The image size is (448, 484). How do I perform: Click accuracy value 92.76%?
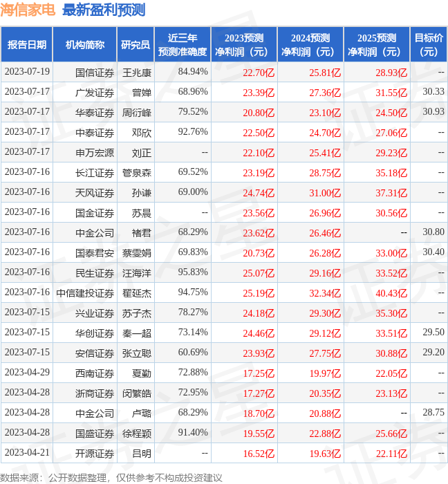[193, 132]
